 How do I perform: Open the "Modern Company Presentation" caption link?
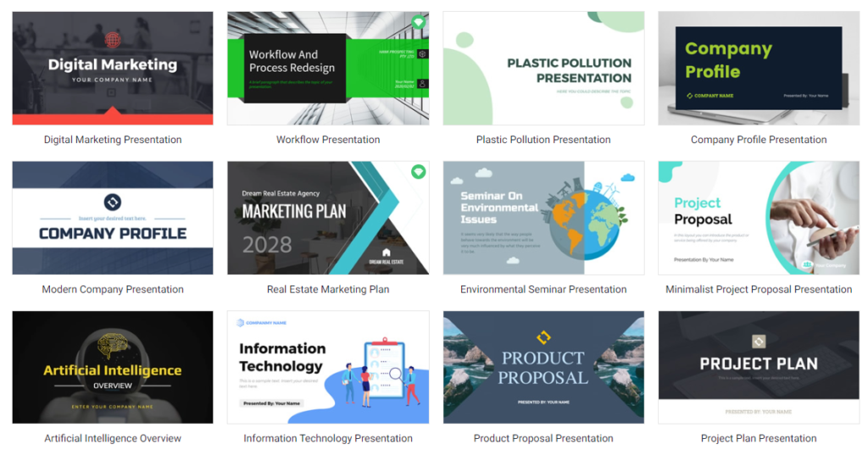113,290
